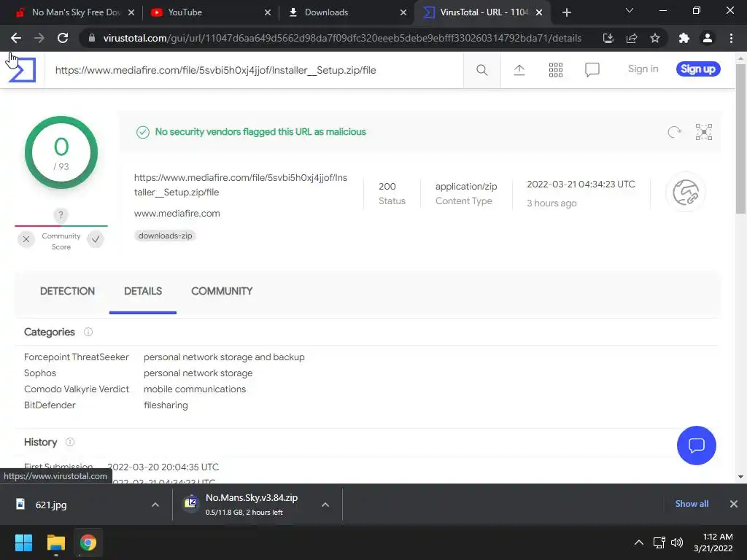Click the Sign in link
747x560 pixels.
tap(643, 69)
